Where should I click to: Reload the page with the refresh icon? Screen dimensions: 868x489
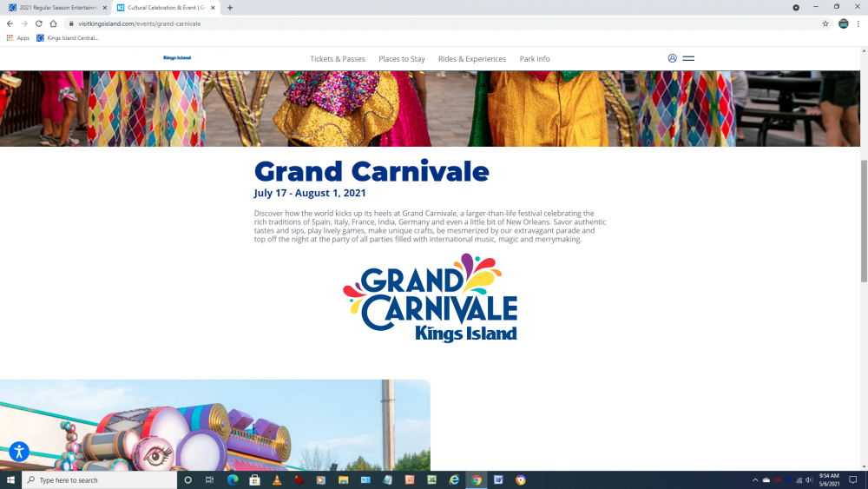pos(38,23)
